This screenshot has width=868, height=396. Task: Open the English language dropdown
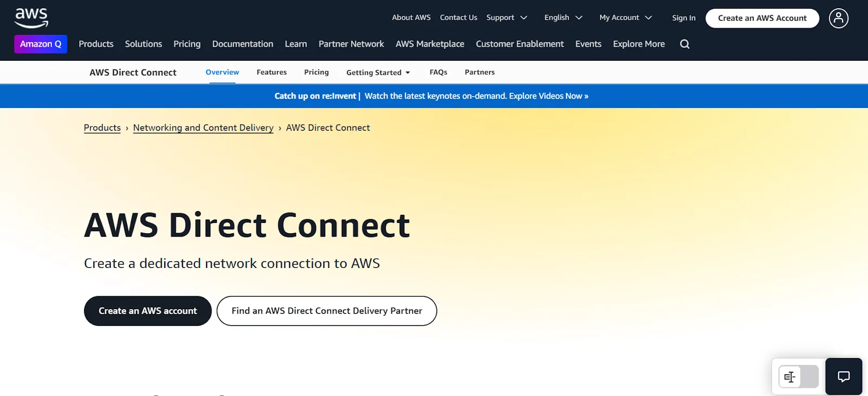[563, 17]
